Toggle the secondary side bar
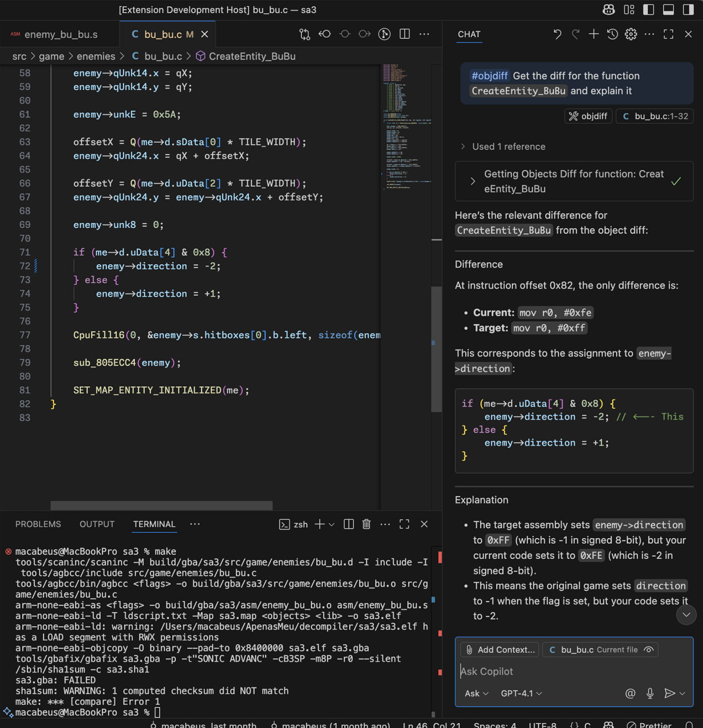The image size is (703, 728). click(688, 10)
